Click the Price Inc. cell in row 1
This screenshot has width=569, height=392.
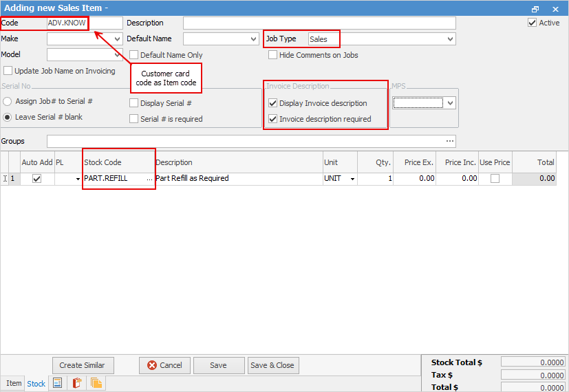click(458, 178)
